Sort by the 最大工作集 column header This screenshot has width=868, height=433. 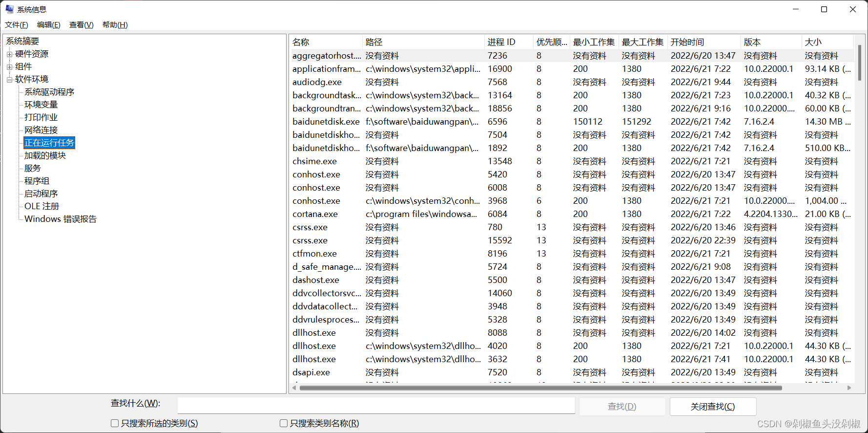pyautogui.click(x=643, y=42)
